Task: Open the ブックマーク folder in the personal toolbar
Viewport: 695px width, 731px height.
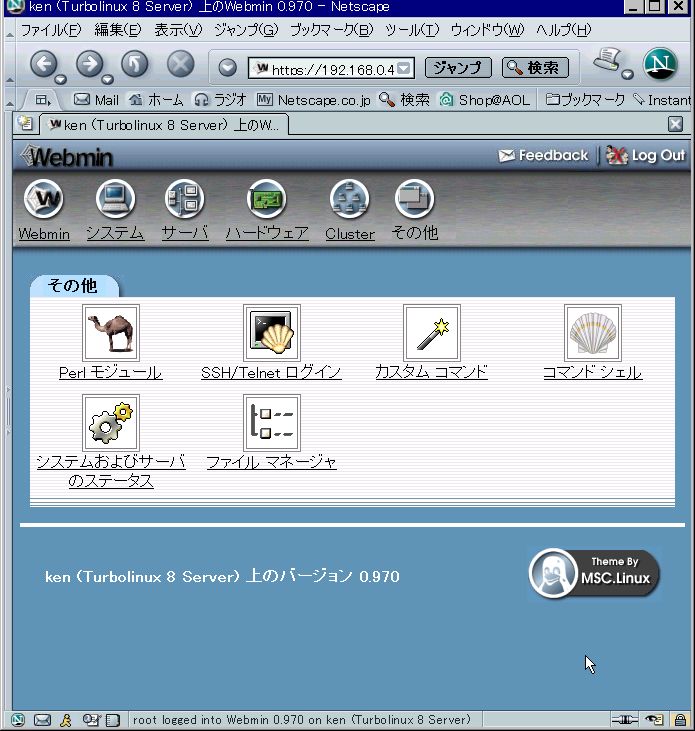Action: tap(585, 100)
